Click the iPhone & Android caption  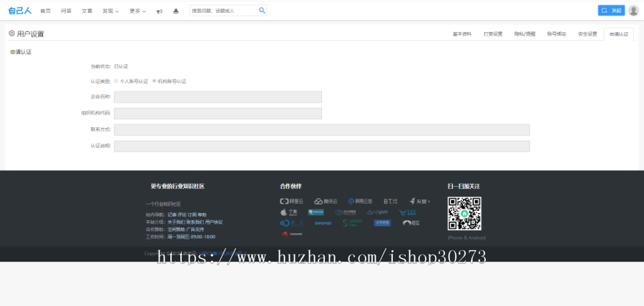pyautogui.click(x=467, y=238)
